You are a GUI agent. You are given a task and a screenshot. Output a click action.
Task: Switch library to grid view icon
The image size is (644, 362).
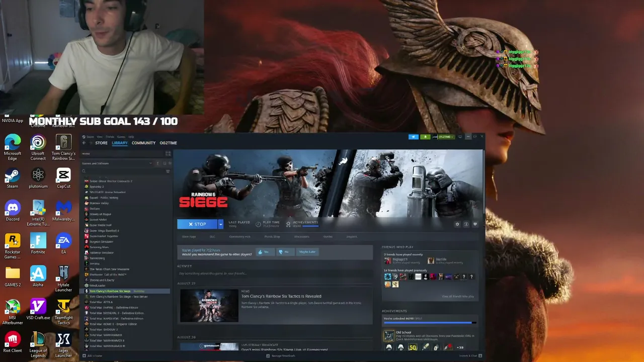pos(168,153)
